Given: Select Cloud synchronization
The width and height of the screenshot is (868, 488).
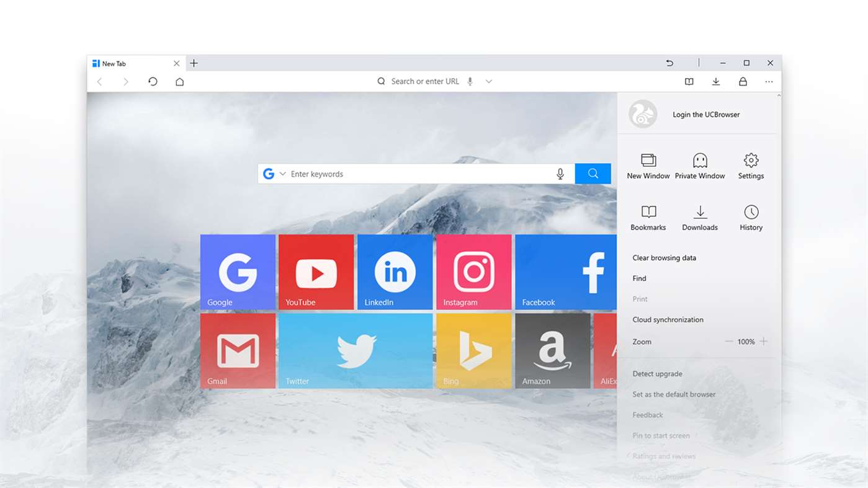Looking at the screenshot, I should point(668,320).
